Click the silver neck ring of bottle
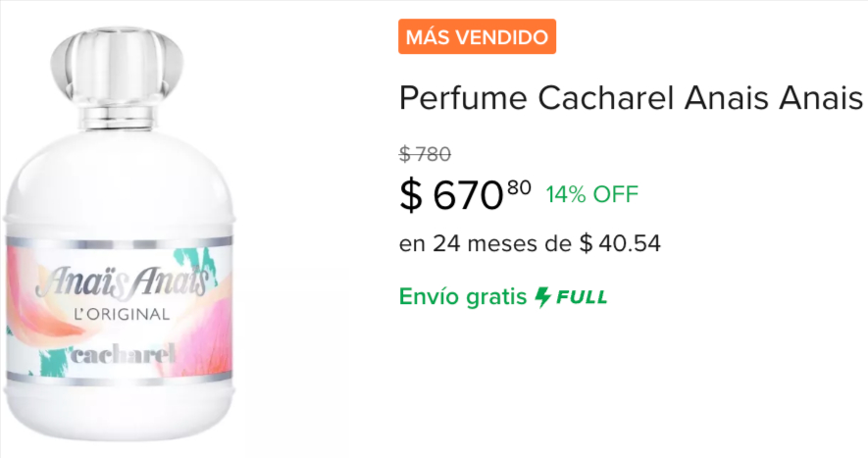Image resolution: width=868 pixels, height=458 pixels. (x=117, y=117)
